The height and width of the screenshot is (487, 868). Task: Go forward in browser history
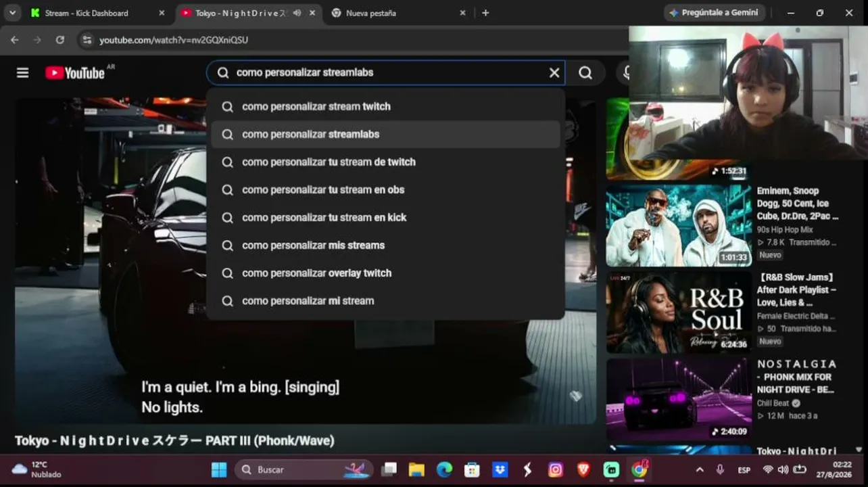tap(37, 40)
